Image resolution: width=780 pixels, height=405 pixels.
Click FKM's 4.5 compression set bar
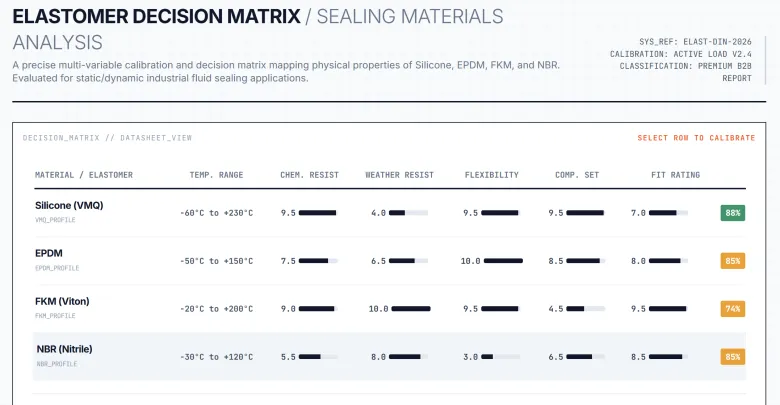point(585,308)
